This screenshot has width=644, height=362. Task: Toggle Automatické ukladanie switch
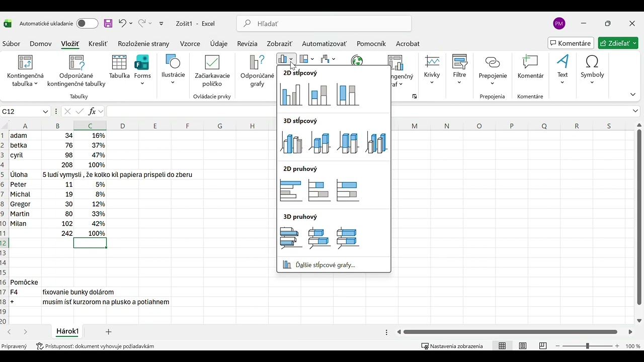pos(87,24)
